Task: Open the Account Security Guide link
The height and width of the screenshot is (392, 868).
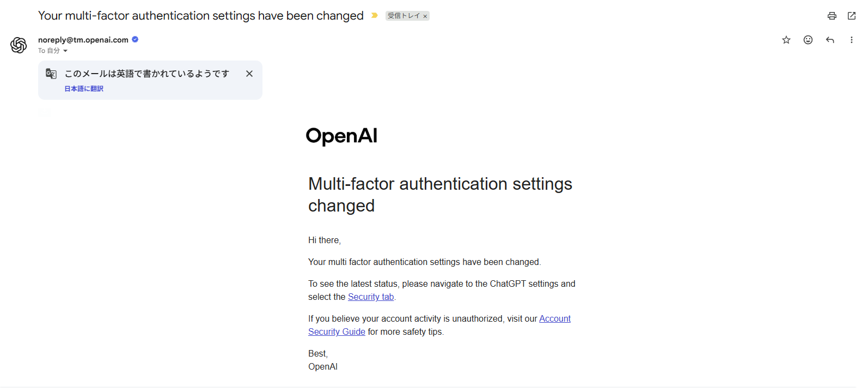Action: [554, 319]
